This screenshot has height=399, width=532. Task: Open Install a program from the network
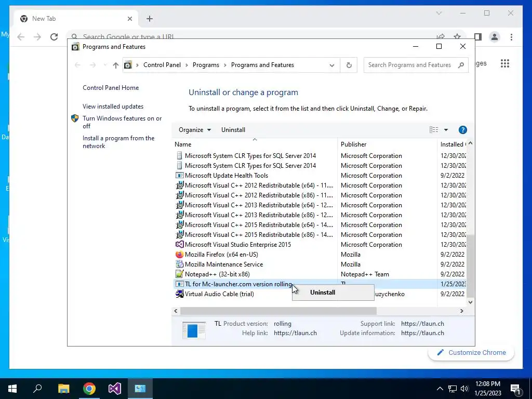(x=118, y=142)
